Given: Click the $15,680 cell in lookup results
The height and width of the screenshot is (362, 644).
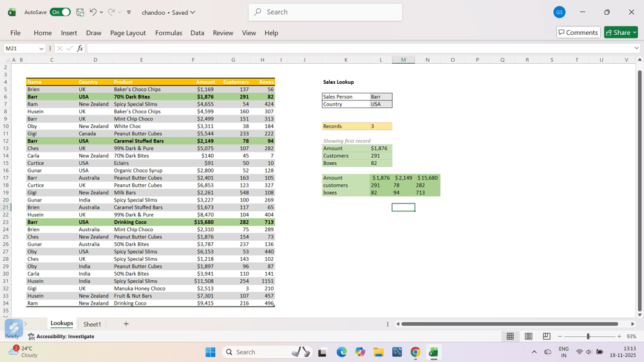Looking at the screenshot, I should coord(428,178).
